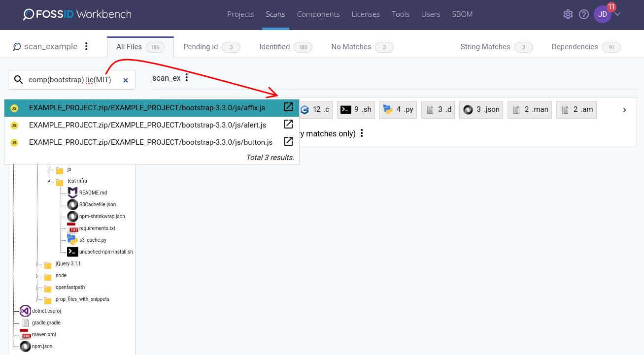644x355 pixels.
Task: Filter by 4 .py files
Action: coord(398,110)
